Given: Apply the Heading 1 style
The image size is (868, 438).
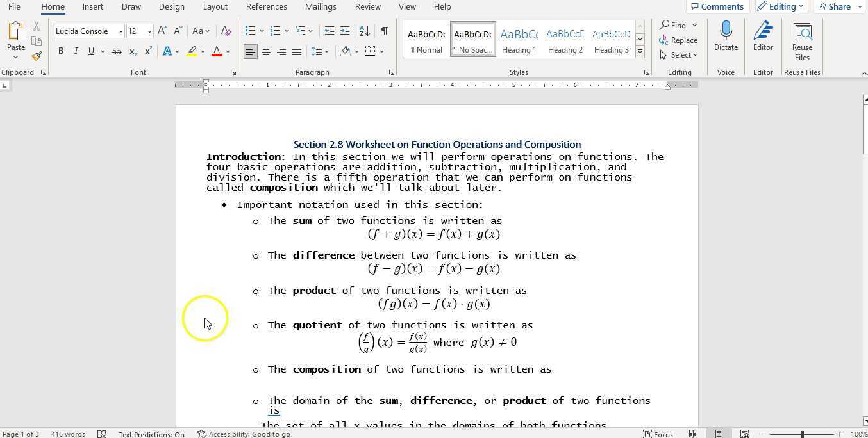Looking at the screenshot, I should point(519,40).
